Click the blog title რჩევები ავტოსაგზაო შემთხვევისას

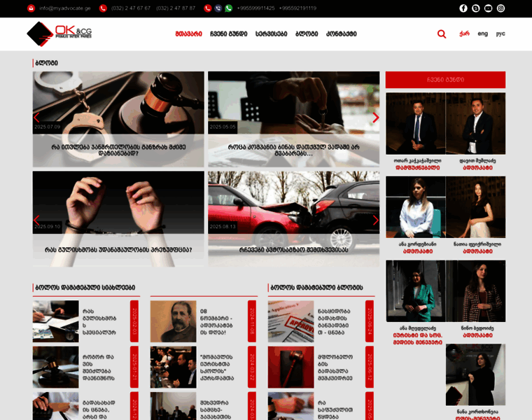point(294,250)
